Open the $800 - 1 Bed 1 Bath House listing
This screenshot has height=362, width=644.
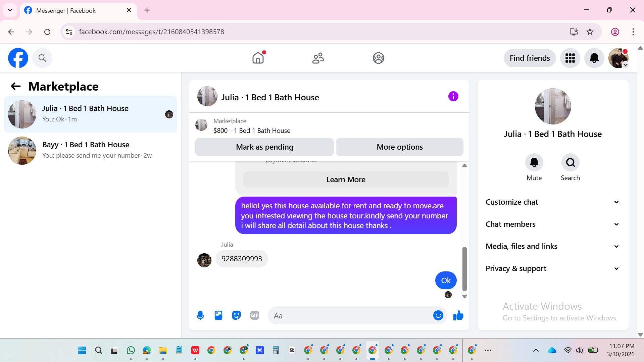click(252, 131)
